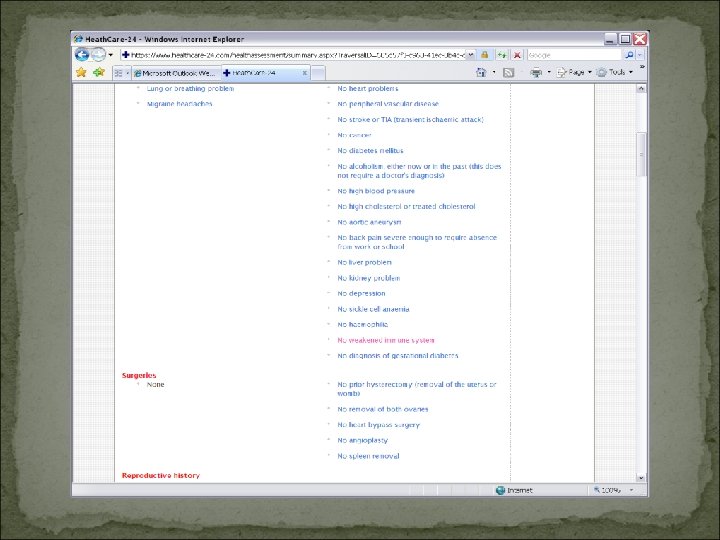
Task: Click the Internet Explorer title bar icon
Action: [x=79, y=39]
